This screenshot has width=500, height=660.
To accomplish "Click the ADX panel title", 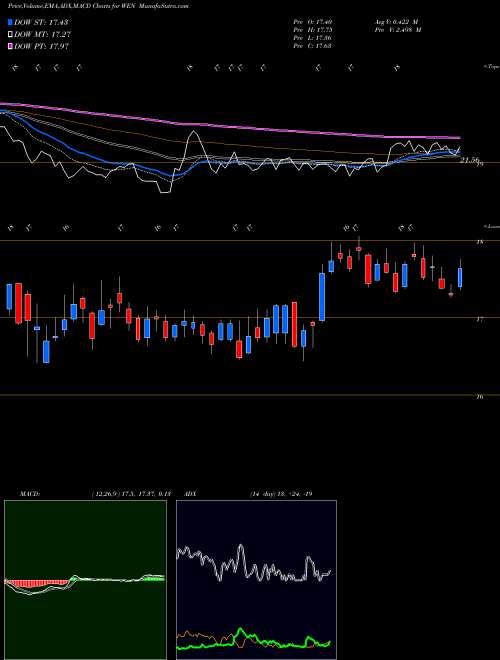I will (x=191, y=494).
